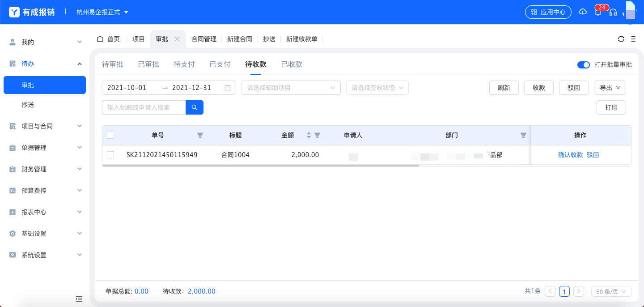Sort the 金额 column with arrows

(x=309, y=135)
